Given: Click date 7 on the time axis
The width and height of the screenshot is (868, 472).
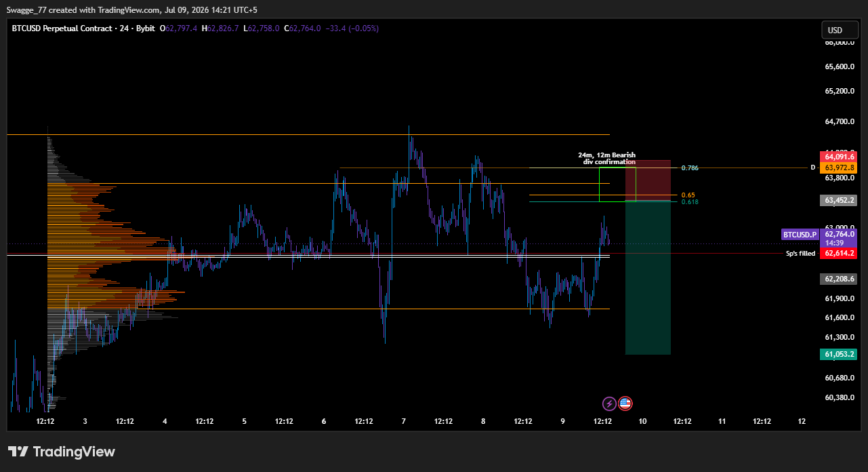Looking at the screenshot, I should [x=404, y=421].
